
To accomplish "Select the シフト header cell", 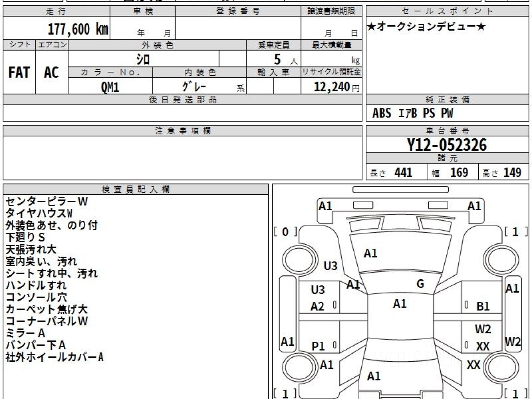I will point(19,45).
